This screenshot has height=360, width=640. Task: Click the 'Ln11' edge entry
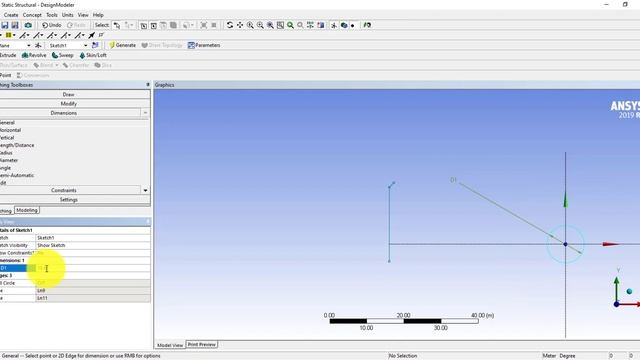click(93, 298)
